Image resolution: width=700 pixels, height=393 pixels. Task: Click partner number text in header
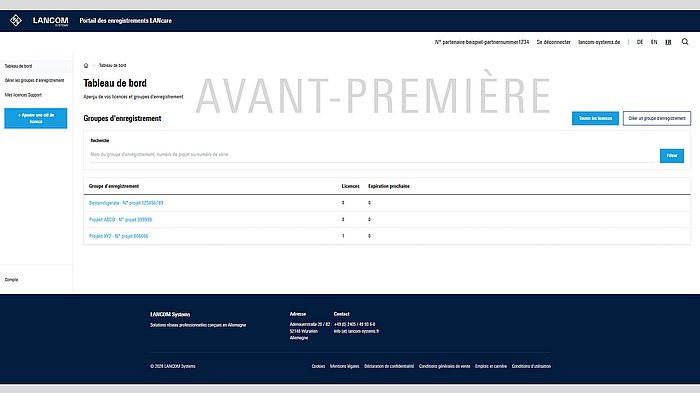click(482, 42)
